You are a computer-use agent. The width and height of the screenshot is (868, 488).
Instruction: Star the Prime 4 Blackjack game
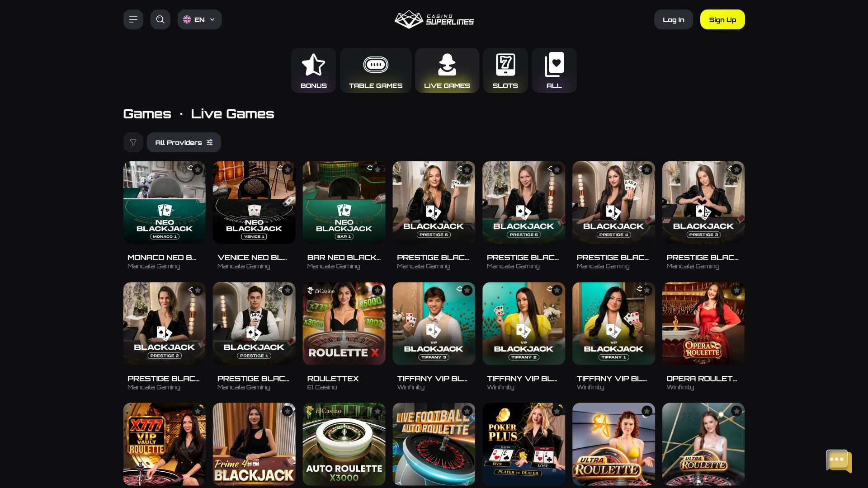(x=288, y=411)
